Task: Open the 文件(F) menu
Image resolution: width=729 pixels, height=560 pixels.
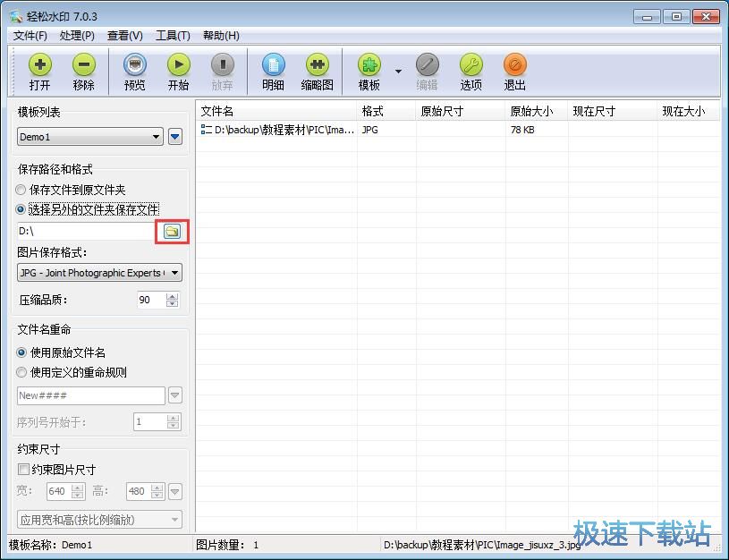Action: pyautogui.click(x=30, y=36)
